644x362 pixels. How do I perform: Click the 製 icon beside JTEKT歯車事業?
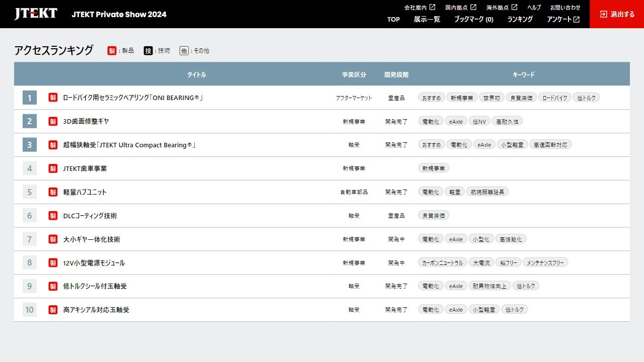pyautogui.click(x=53, y=168)
